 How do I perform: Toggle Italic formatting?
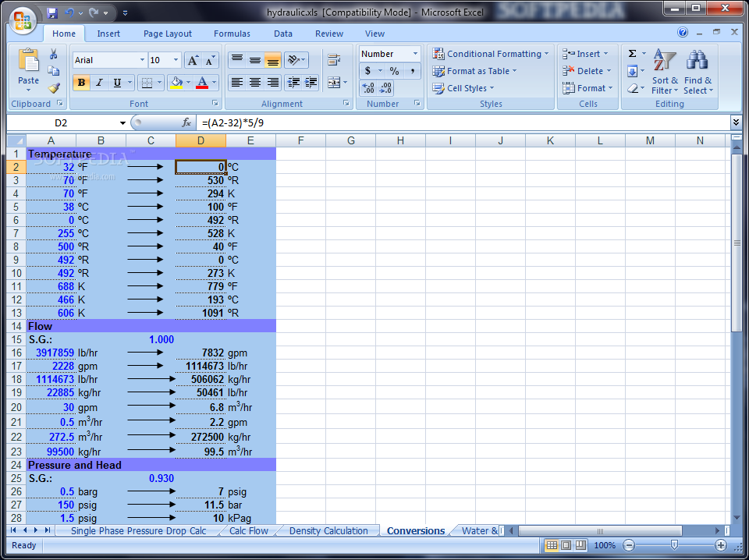[99, 83]
